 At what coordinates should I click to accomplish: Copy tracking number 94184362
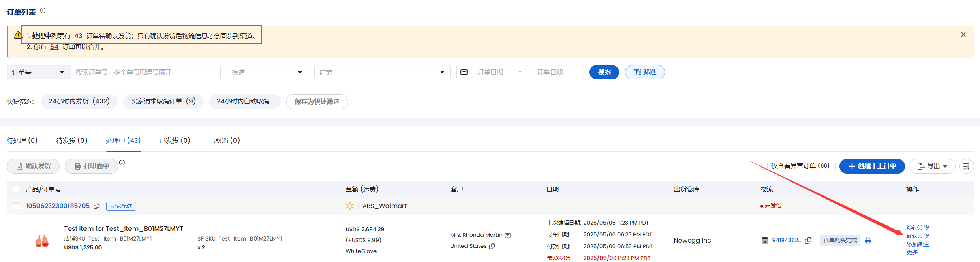(x=808, y=241)
